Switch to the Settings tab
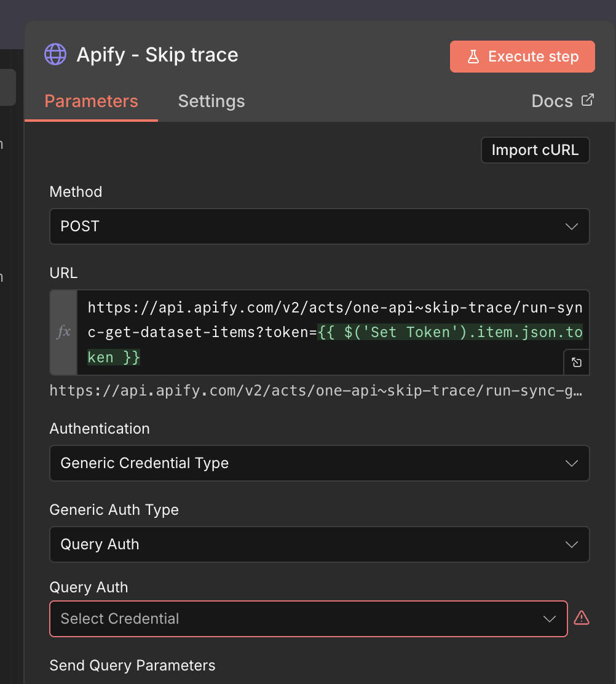Image resolution: width=616 pixels, height=684 pixels. [x=211, y=101]
